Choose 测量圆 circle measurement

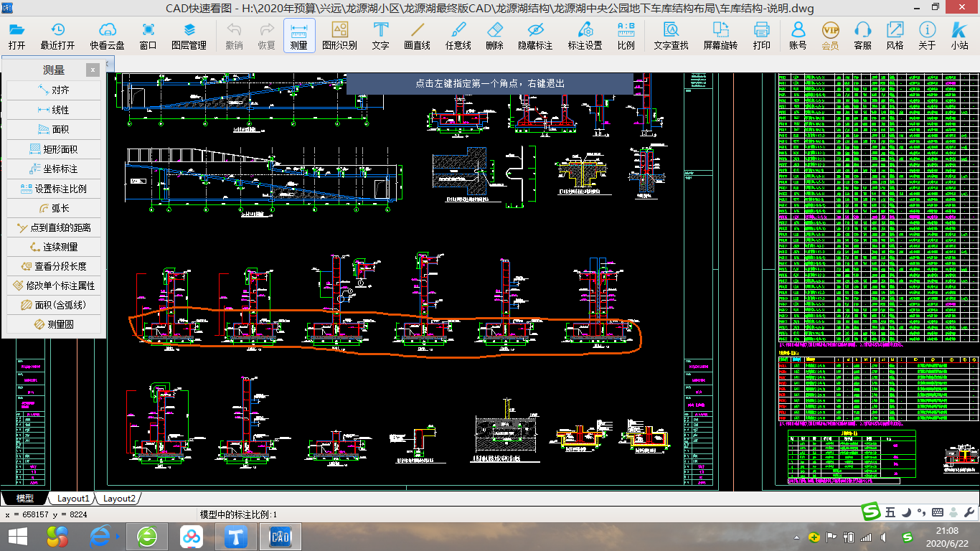[54, 324]
